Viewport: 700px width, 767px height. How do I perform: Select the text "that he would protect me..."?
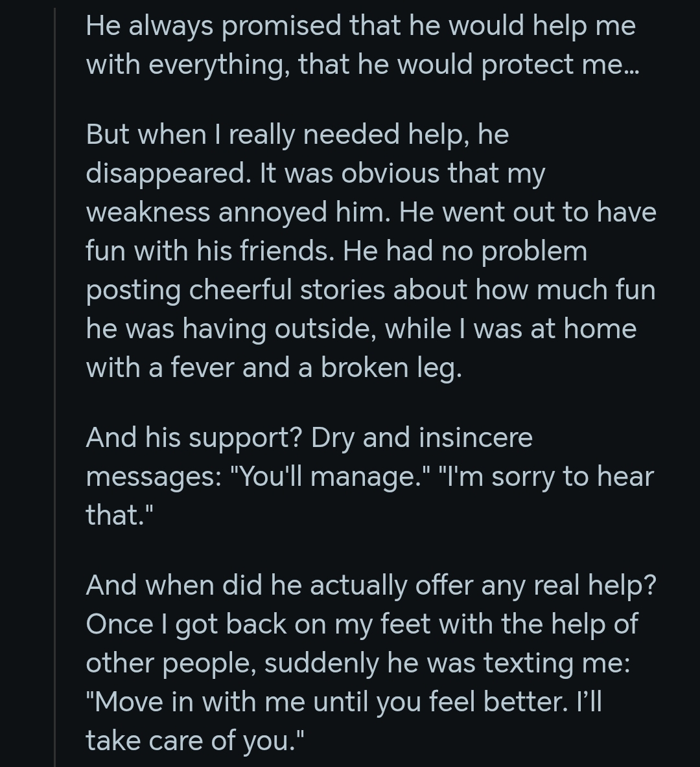469,64
